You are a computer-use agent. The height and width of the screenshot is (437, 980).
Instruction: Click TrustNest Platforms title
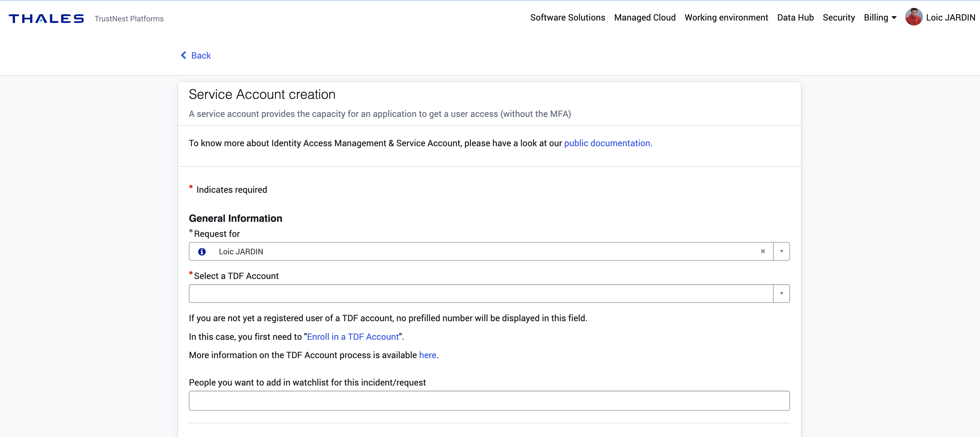[129, 19]
